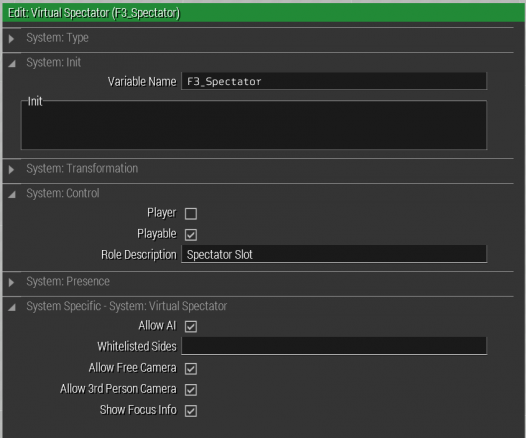526x438 pixels.
Task: Click the 'Playable' label text
Action: pos(157,234)
